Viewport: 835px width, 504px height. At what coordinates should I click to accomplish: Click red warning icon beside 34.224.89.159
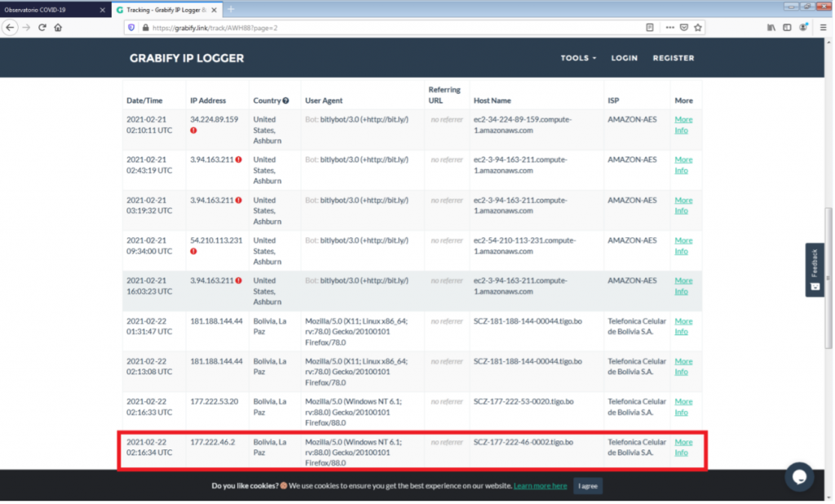point(194,130)
